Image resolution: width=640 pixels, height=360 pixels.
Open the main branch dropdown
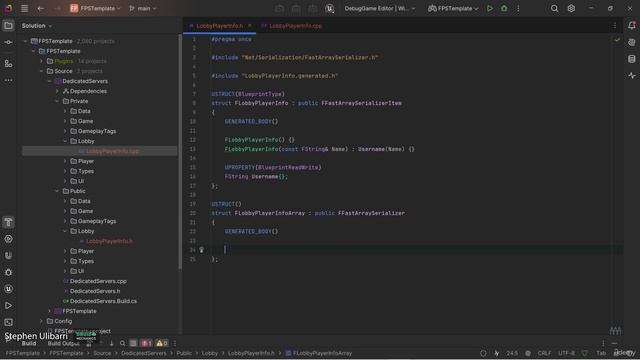click(142, 8)
